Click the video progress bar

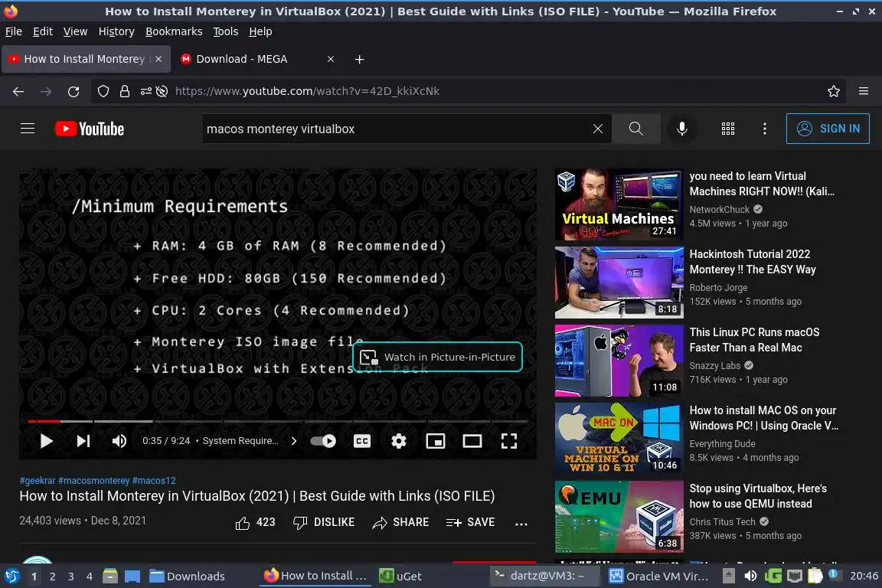(277, 421)
